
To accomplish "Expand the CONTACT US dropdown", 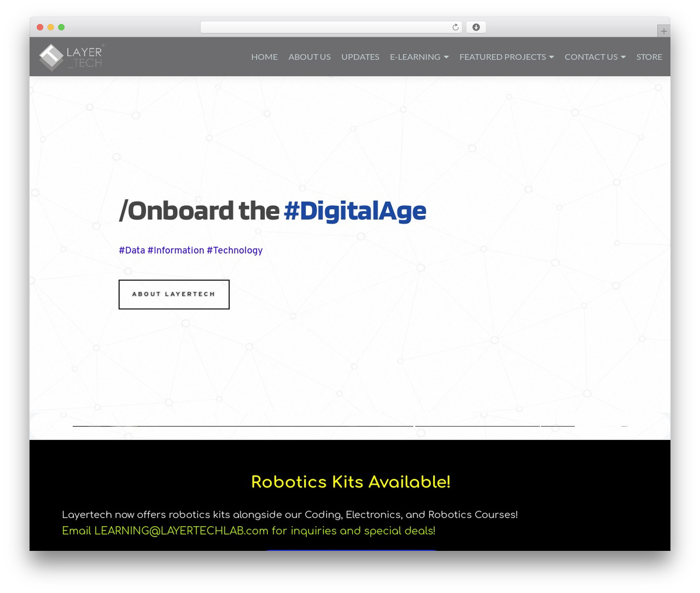I will point(595,57).
